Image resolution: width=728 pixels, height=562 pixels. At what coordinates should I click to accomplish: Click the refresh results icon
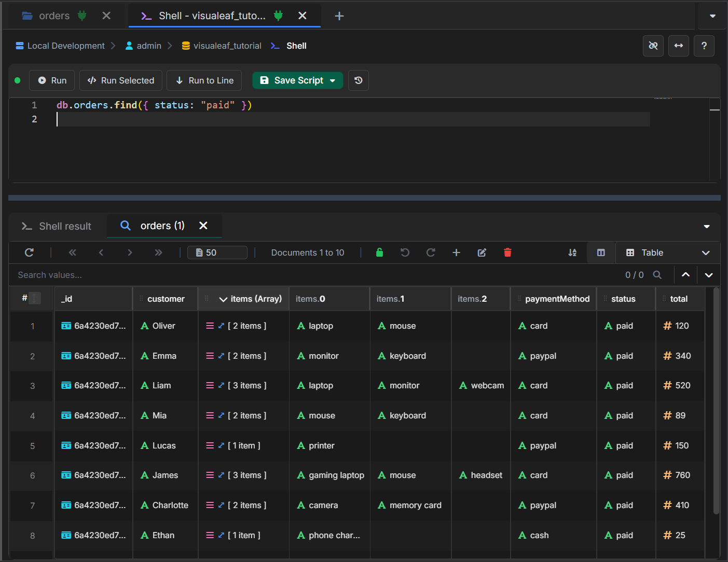point(29,252)
